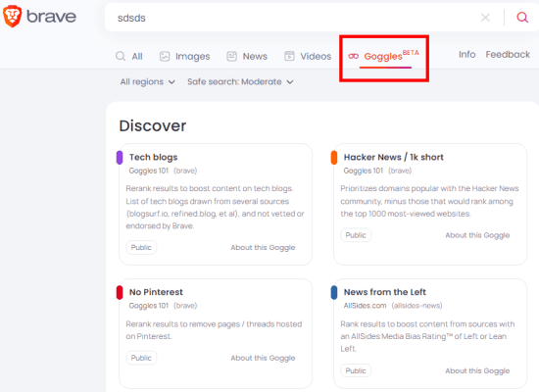Click the Public badge on Hacker News card
The image size is (539, 392).
pyautogui.click(x=356, y=235)
